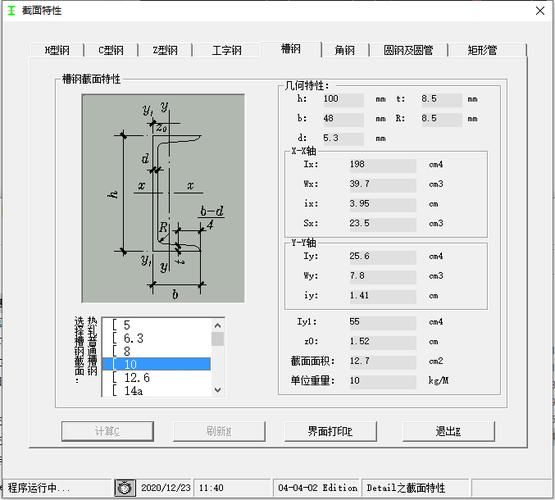
Task: Click the section list scroll down arrow
Action: [x=218, y=390]
